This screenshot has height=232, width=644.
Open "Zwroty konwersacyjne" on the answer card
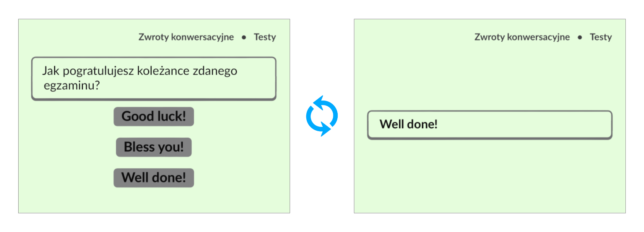click(522, 37)
